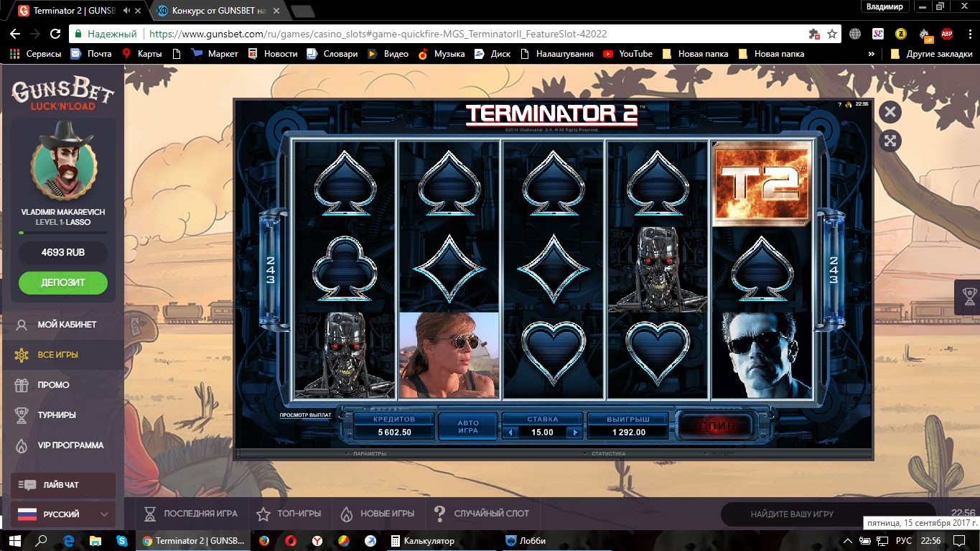Click the АВТО ИГРА autoplay button

pos(468,427)
